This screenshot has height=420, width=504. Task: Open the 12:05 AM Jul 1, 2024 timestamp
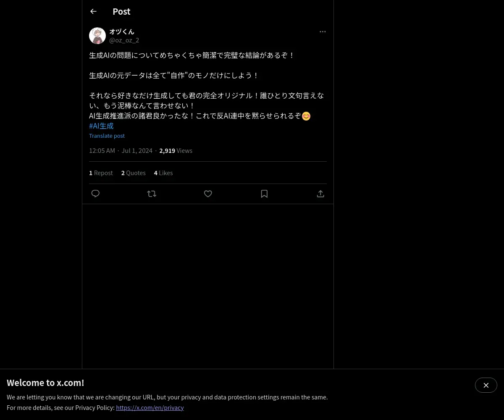pyautogui.click(x=121, y=150)
